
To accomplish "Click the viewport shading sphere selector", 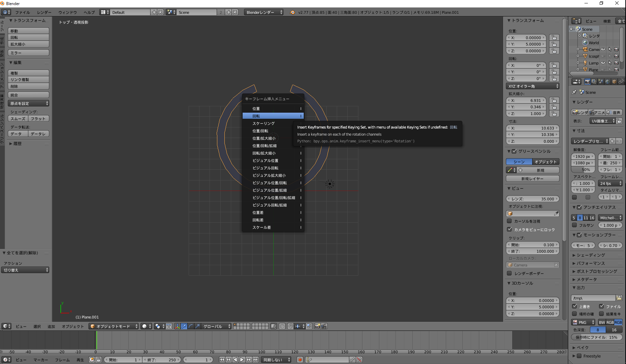I will [x=146, y=326].
